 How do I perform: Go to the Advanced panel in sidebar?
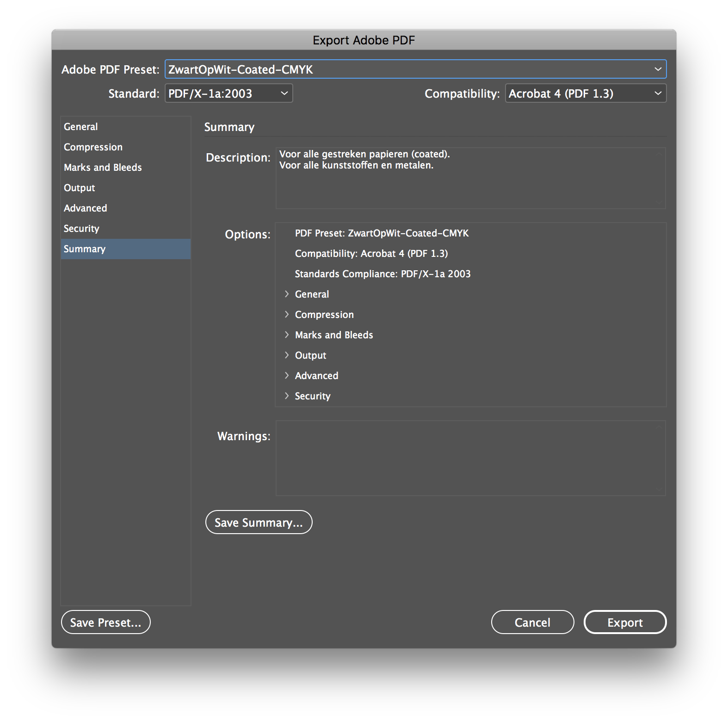(126, 208)
